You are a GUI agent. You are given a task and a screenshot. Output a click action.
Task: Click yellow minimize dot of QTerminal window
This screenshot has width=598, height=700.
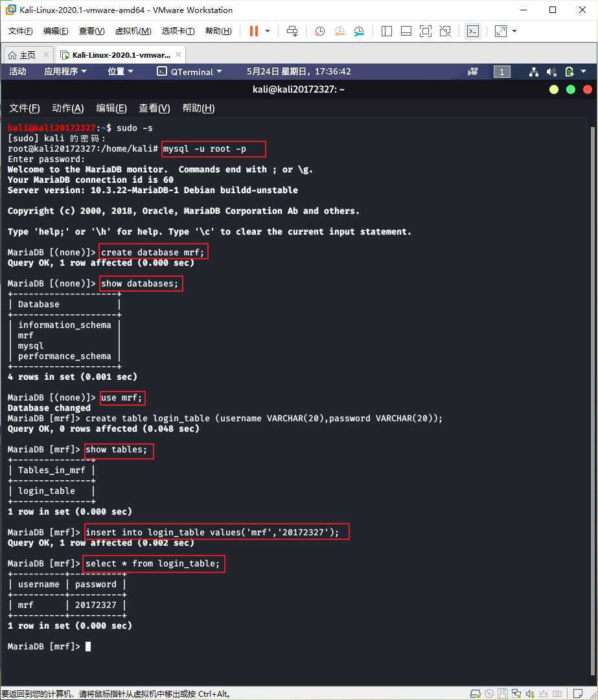[554, 89]
